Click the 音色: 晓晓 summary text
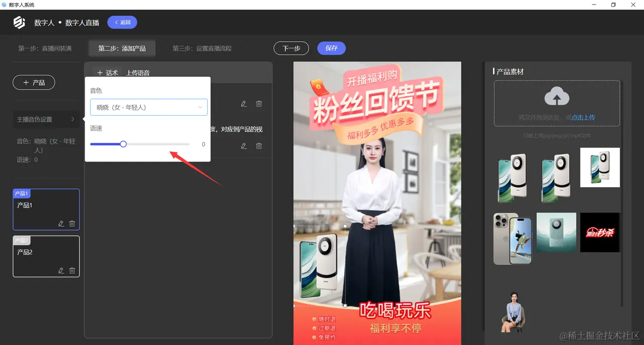Image resolution: width=644 pixels, height=345 pixels. coord(46,146)
